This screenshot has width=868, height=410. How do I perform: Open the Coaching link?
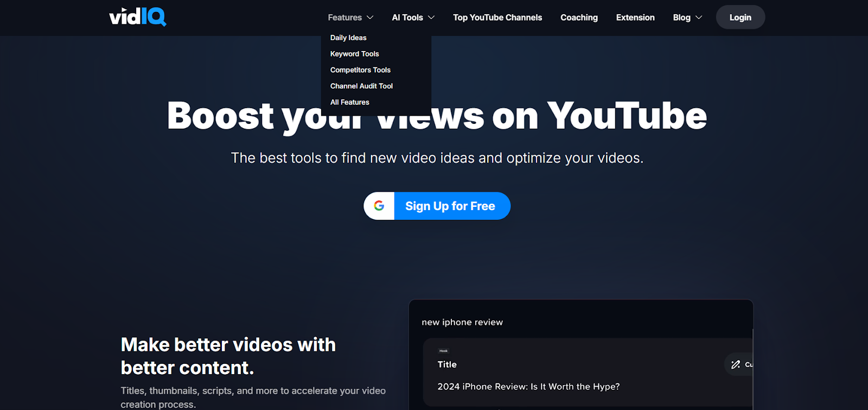(579, 17)
